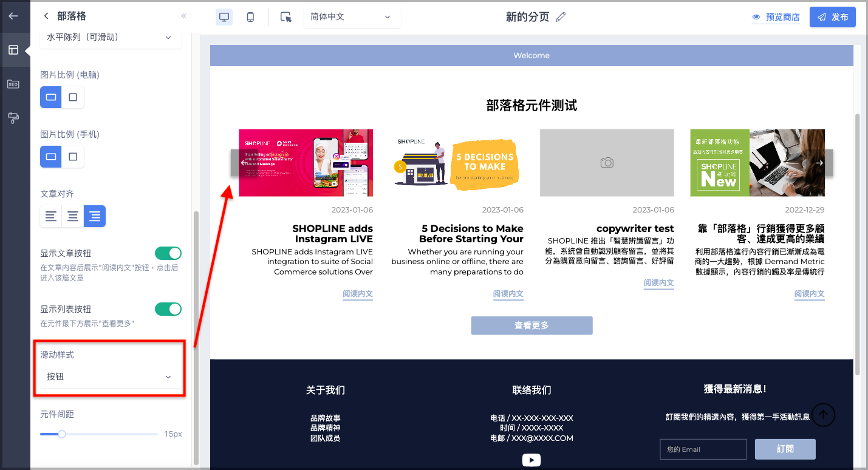
Task: Open the Instagram LIVE article thumbnail
Action: coord(306,163)
